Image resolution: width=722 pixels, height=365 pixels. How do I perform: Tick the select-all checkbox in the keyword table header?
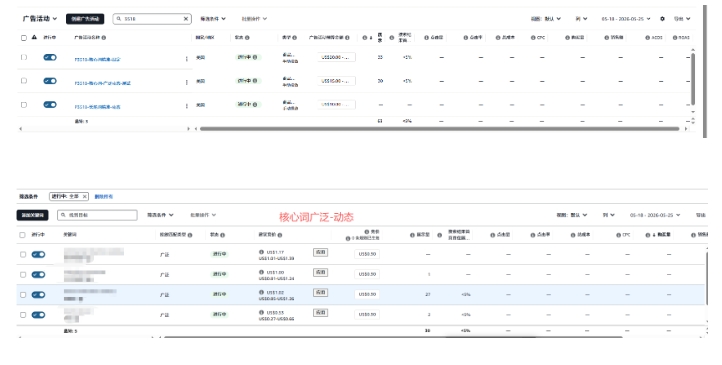[22, 235]
